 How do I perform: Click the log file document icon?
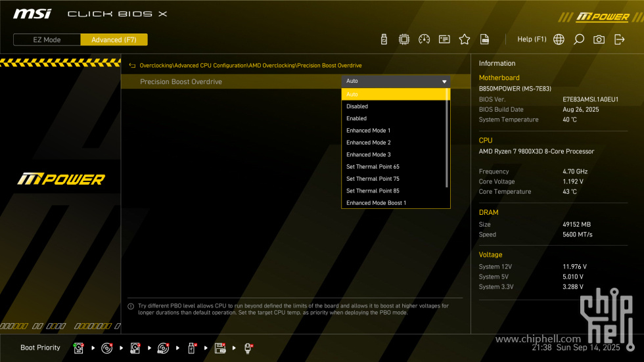click(484, 39)
